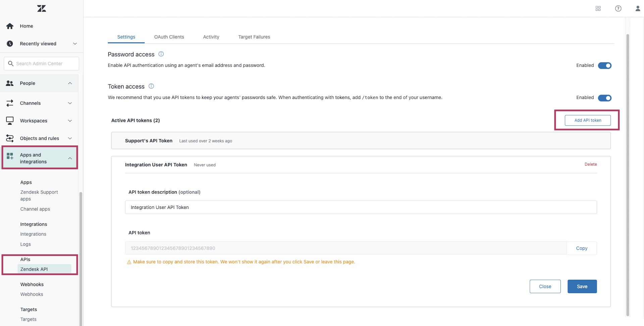Screen dimensions: 644x326
Task: Turn off the Token access toggle
Action: point(605,98)
